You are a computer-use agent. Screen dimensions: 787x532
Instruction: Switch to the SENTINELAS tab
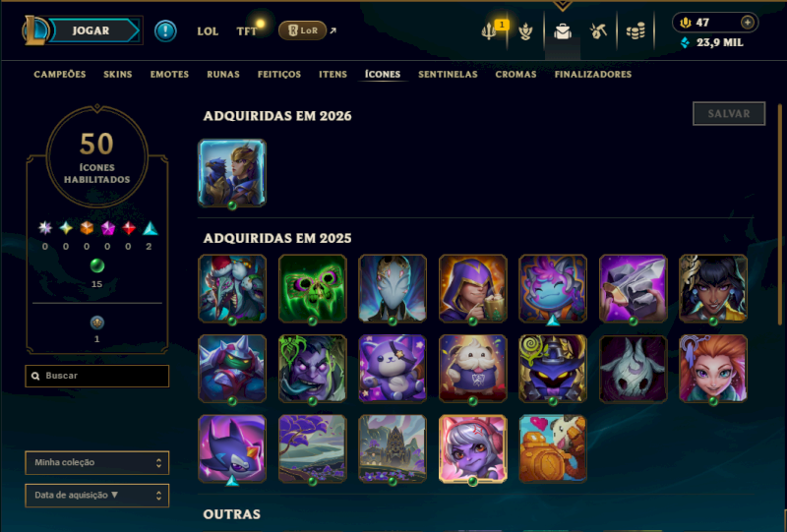click(448, 75)
